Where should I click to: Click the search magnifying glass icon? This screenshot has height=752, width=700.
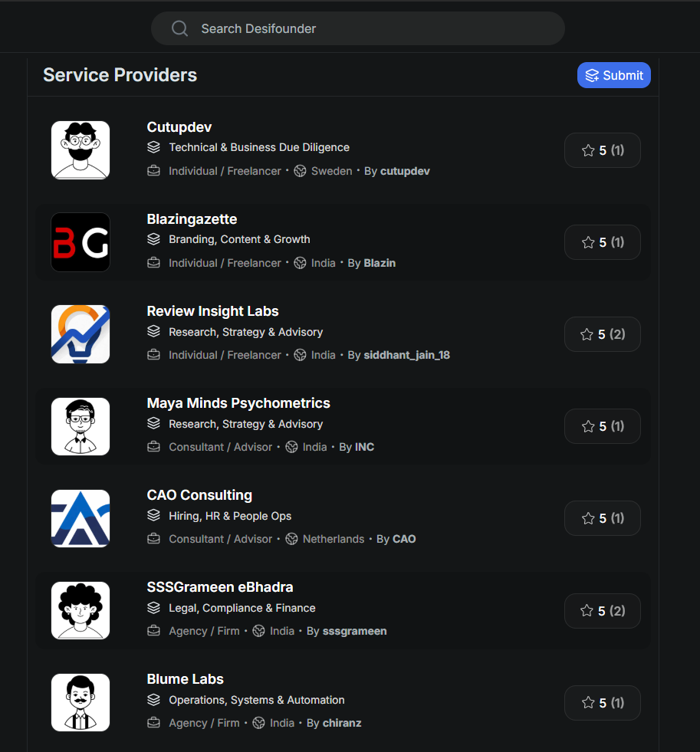pos(179,28)
